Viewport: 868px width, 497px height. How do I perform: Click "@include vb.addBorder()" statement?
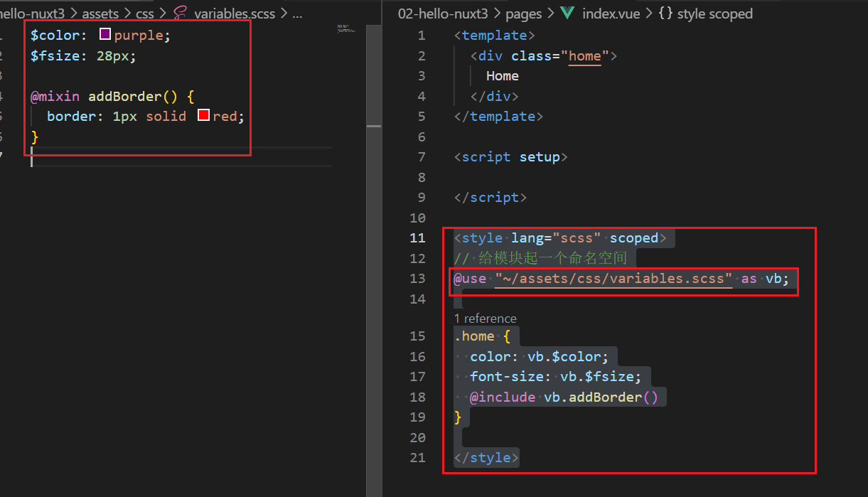pos(564,397)
